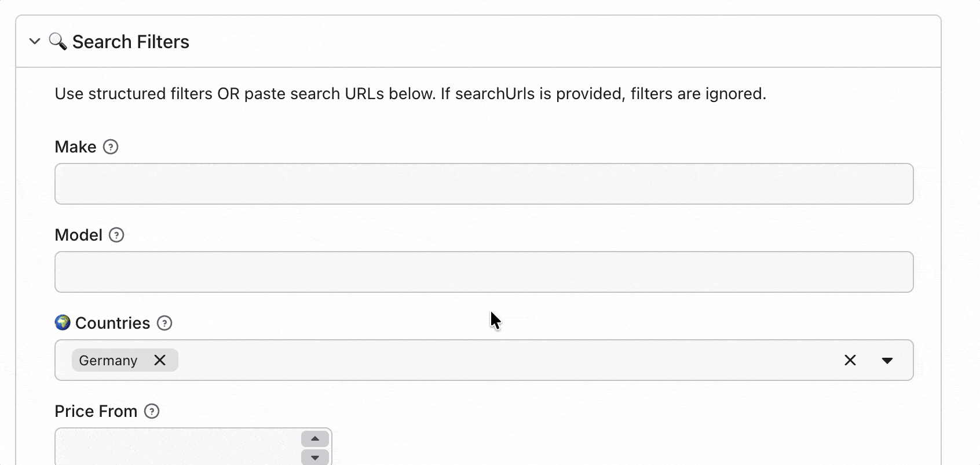980x465 pixels.
Task: Click the Make field label
Action: click(x=75, y=147)
